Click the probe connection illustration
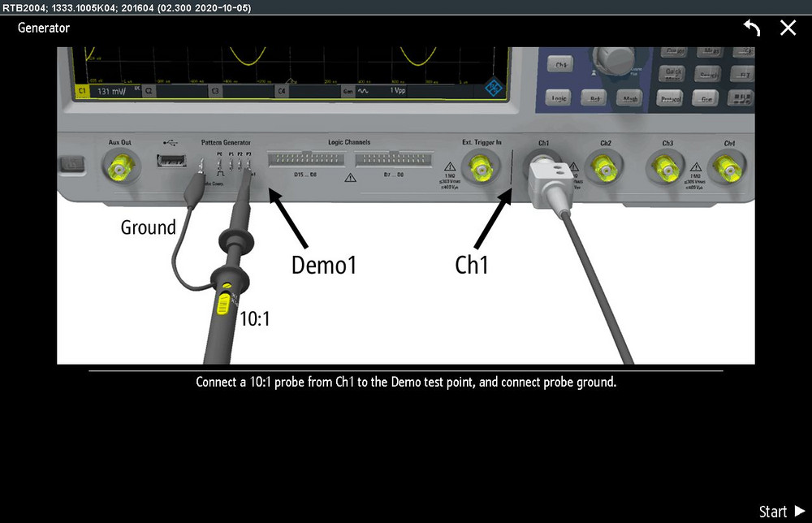 pos(405,205)
